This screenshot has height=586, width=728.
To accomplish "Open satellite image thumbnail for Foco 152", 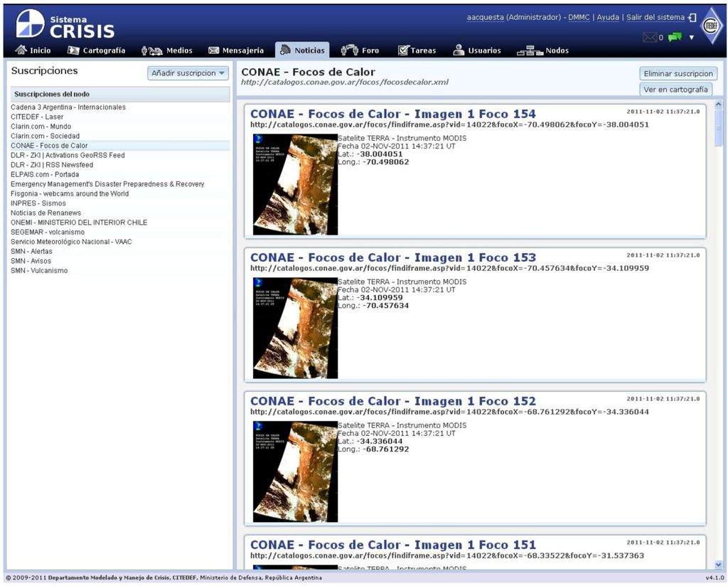I will [295, 472].
